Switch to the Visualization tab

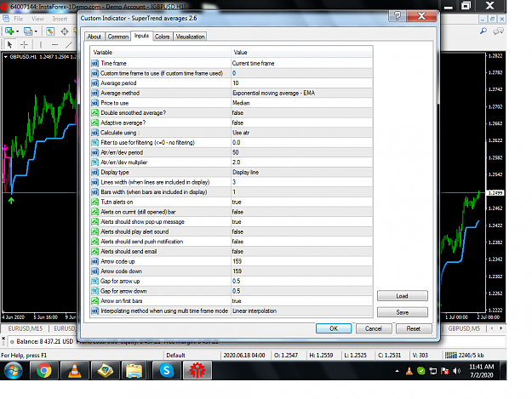pyautogui.click(x=190, y=37)
